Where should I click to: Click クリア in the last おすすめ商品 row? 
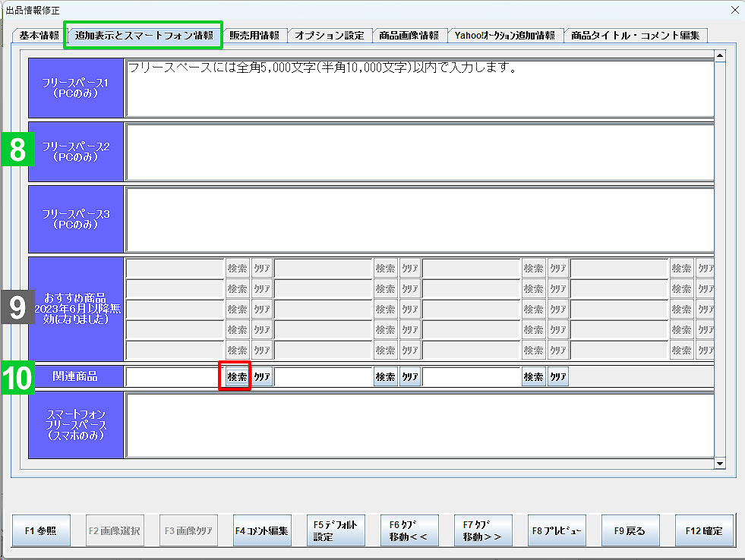pyautogui.click(x=260, y=350)
